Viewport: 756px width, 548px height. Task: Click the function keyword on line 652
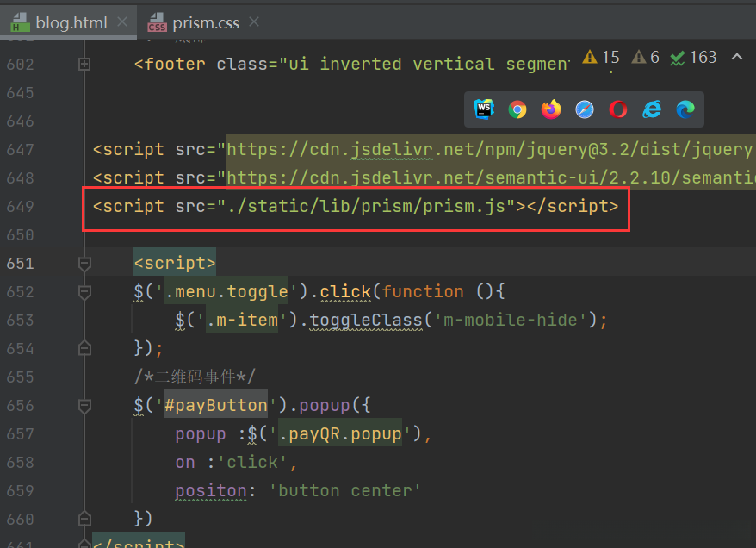point(423,292)
